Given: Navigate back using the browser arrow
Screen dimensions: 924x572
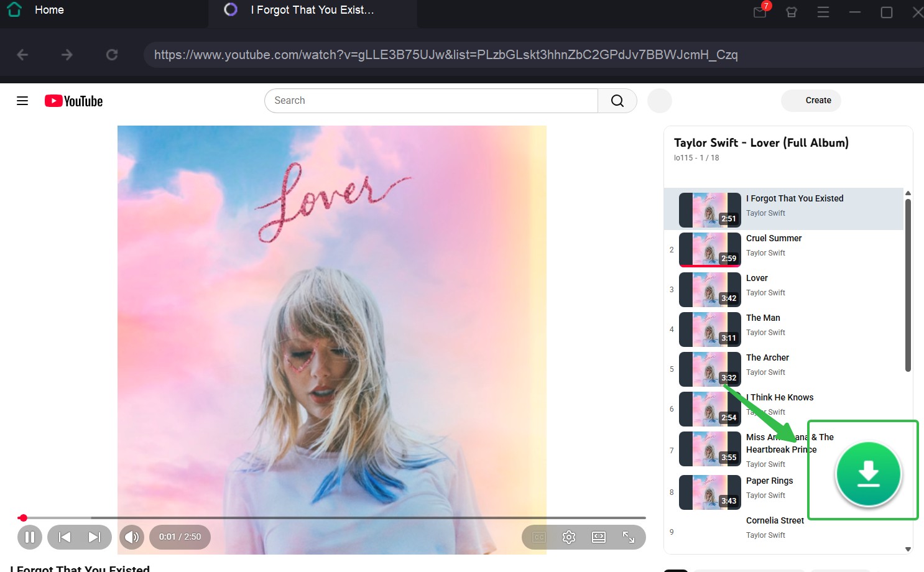Looking at the screenshot, I should click(x=22, y=54).
